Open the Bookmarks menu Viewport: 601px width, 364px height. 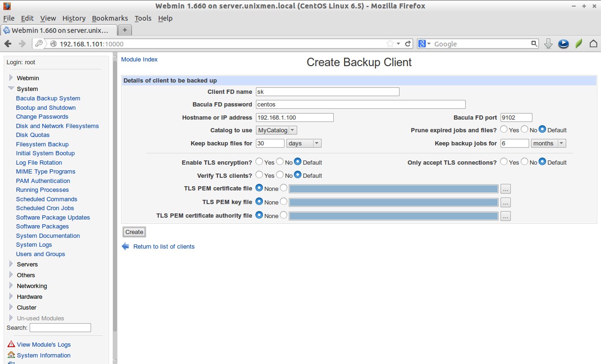click(110, 18)
